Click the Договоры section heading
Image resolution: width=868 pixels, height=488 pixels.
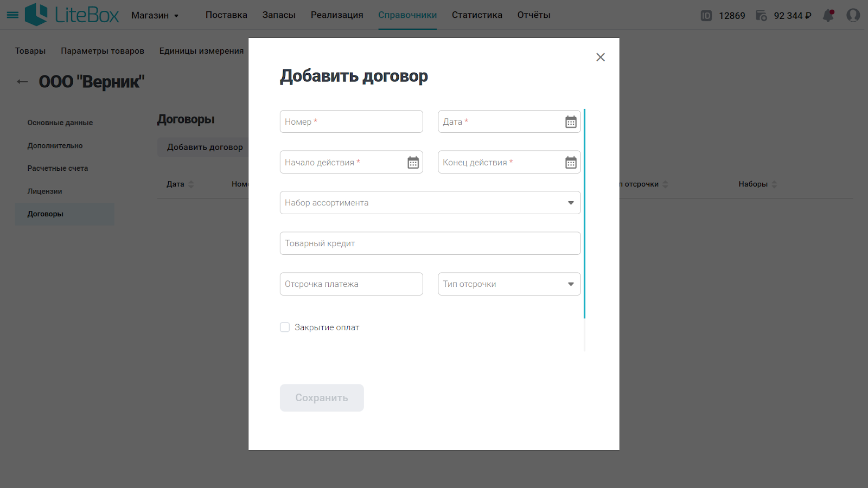pyautogui.click(x=186, y=119)
